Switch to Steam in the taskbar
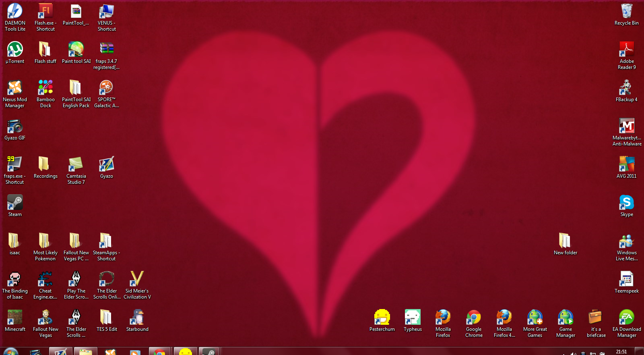Screen dimensions: 644x355 coord(208,351)
